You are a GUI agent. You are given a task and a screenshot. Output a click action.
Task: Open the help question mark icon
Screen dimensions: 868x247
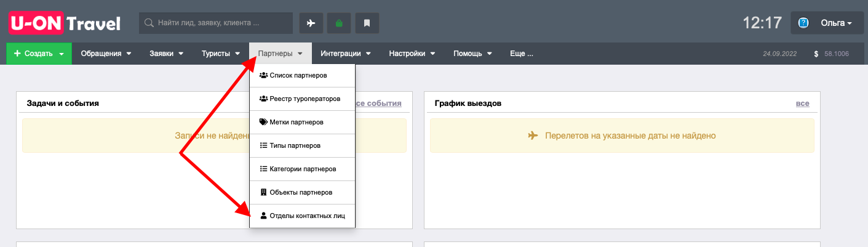click(x=803, y=23)
